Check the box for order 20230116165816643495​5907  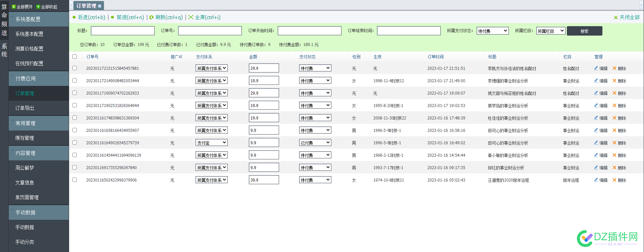75,130
